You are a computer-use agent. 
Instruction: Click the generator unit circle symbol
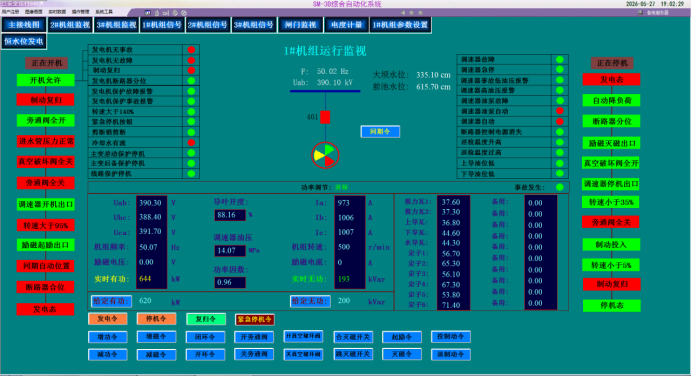pos(325,155)
